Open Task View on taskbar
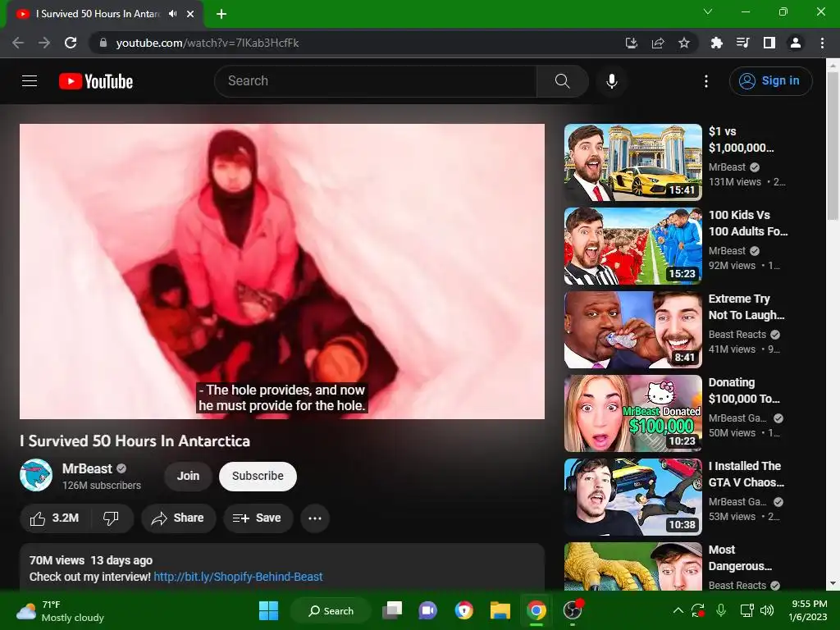This screenshot has height=630, width=840. pyautogui.click(x=392, y=610)
